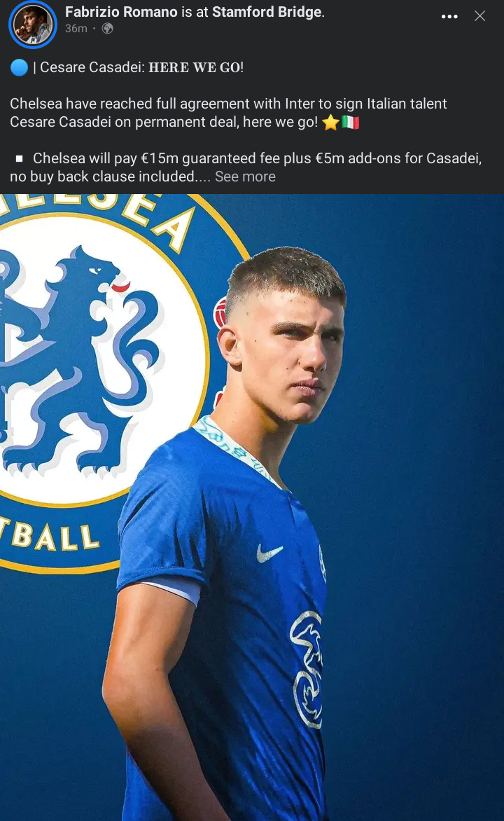This screenshot has height=821, width=504.
Task: Click the Chelsea badge on the shirt
Action: (x=307, y=669)
